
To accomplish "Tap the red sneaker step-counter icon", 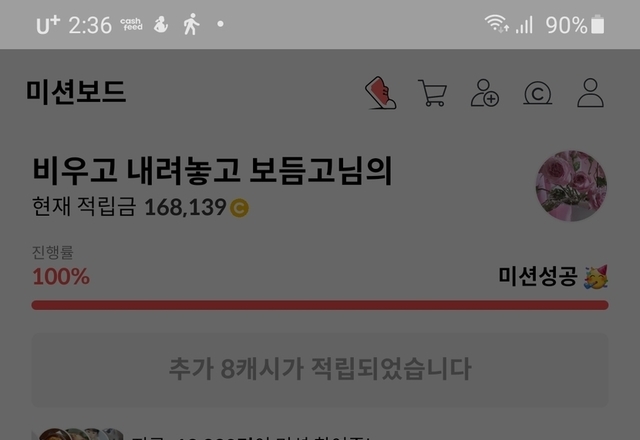I will pyautogui.click(x=380, y=93).
